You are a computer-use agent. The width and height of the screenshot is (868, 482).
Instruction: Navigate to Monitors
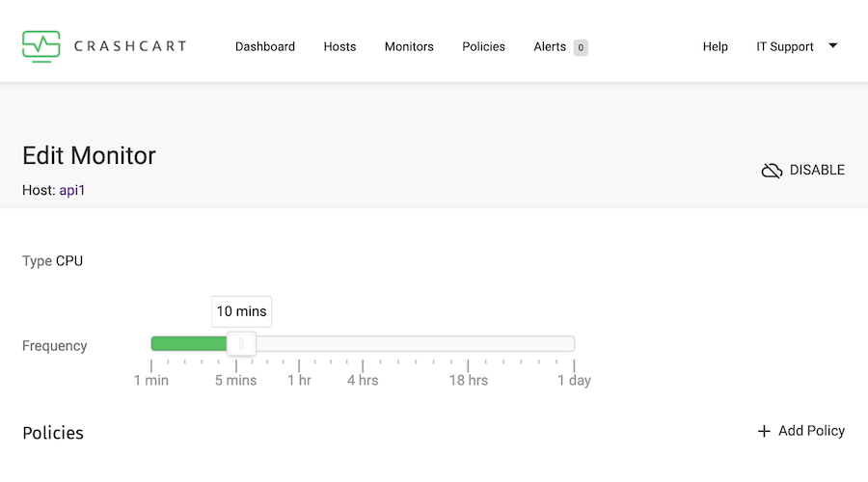coord(409,46)
